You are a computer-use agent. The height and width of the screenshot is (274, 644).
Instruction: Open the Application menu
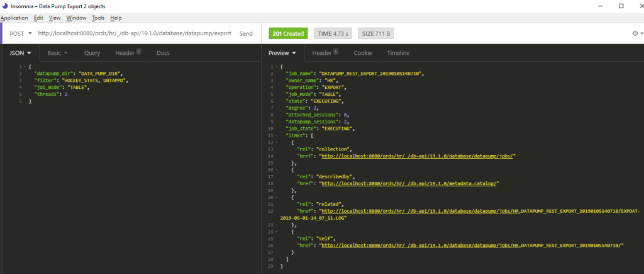click(14, 18)
